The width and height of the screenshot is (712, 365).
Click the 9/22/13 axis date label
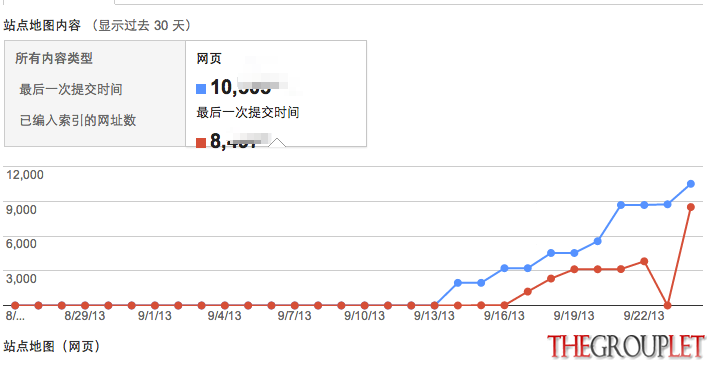tap(644, 316)
